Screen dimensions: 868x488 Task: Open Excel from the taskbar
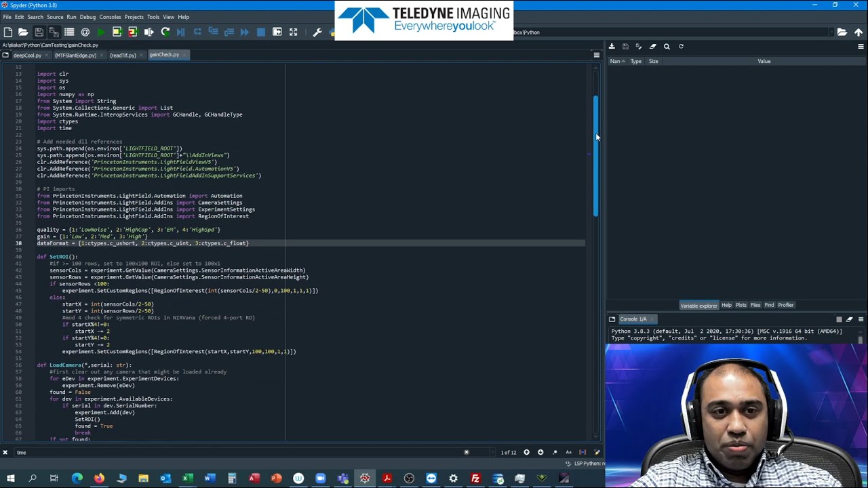(x=188, y=479)
